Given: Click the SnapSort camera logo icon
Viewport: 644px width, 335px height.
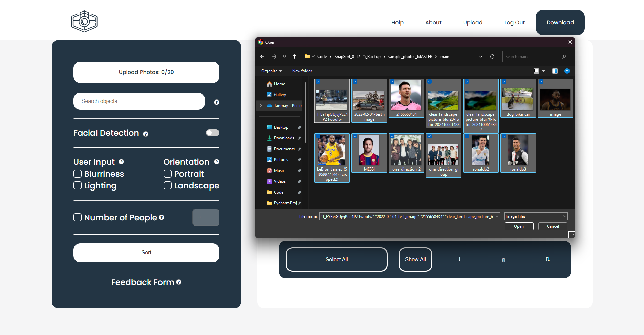Looking at the screenshot, I should (84, 22).
